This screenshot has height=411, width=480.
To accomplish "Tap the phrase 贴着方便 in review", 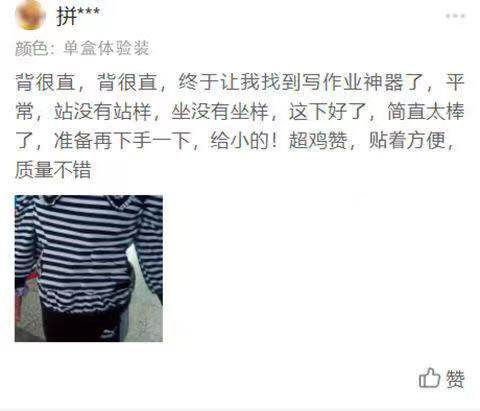I will click(407, 140).
